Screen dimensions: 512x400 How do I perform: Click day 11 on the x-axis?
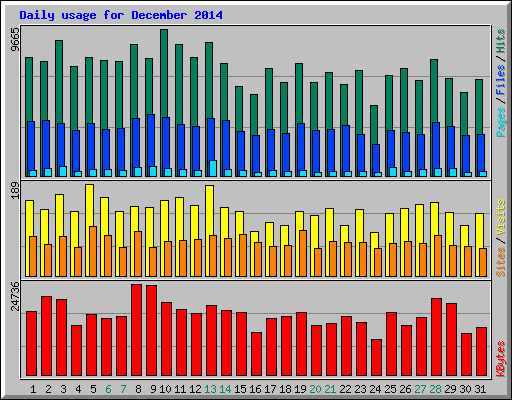pyautogui.click(x=180, y=389)
